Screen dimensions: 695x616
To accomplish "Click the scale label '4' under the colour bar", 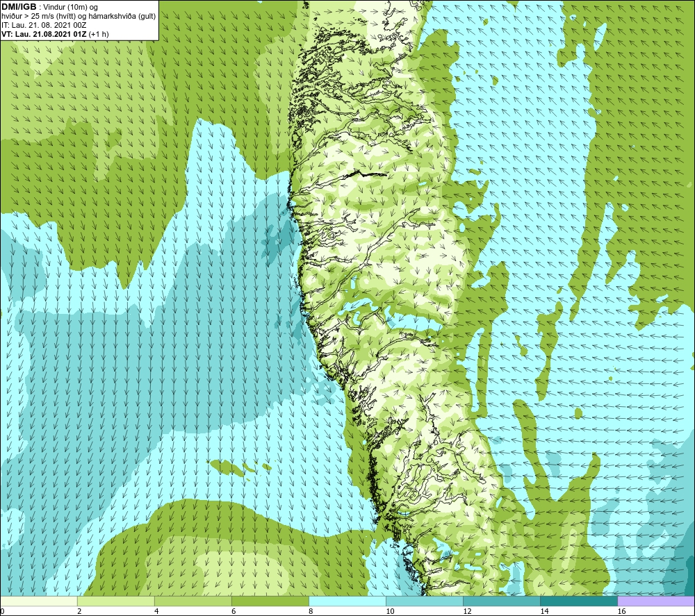I will coord(156,611).
